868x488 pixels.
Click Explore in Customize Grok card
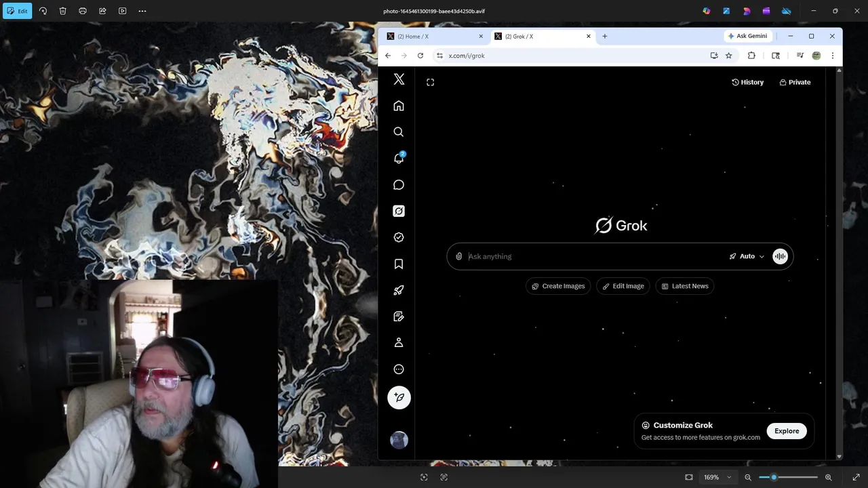(787, 431)
